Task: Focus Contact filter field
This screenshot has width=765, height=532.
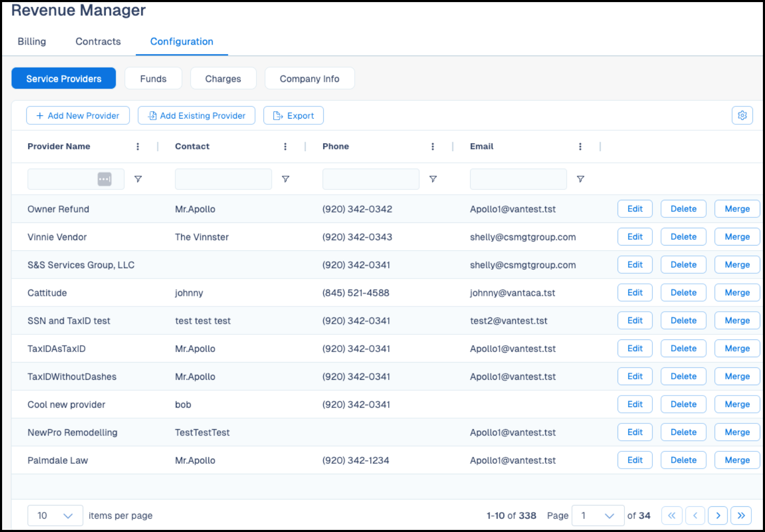Action: 224,179
